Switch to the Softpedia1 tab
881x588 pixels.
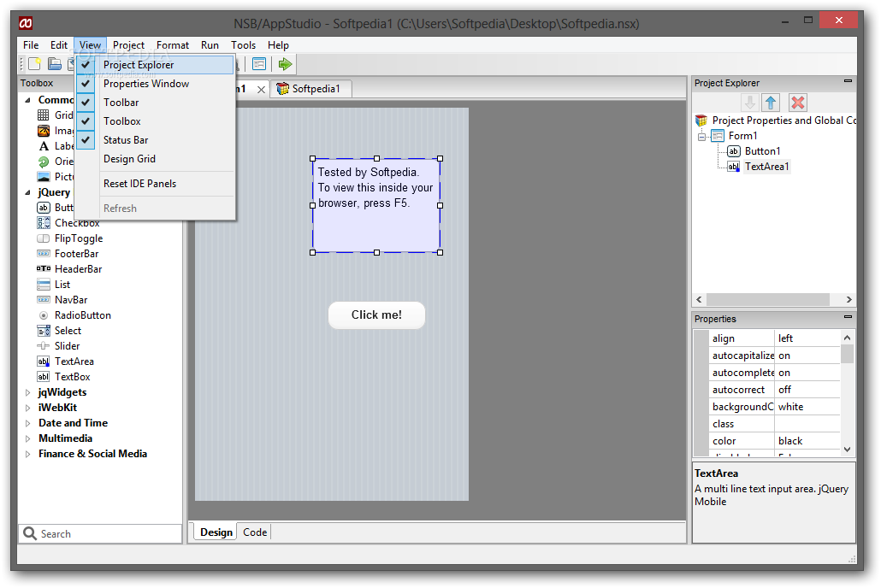pos(311,89)
